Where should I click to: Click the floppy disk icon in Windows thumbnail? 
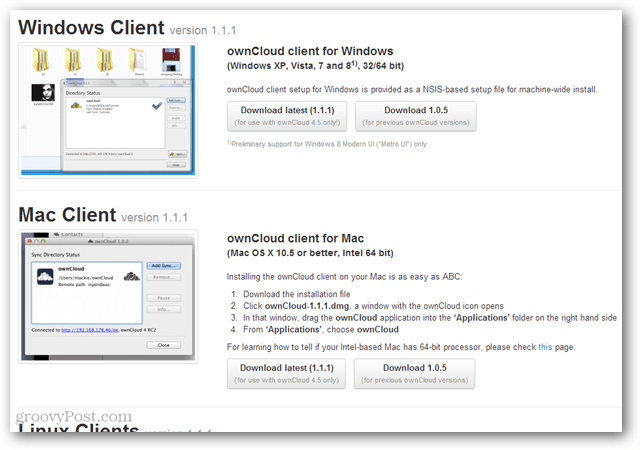[171, 60]
